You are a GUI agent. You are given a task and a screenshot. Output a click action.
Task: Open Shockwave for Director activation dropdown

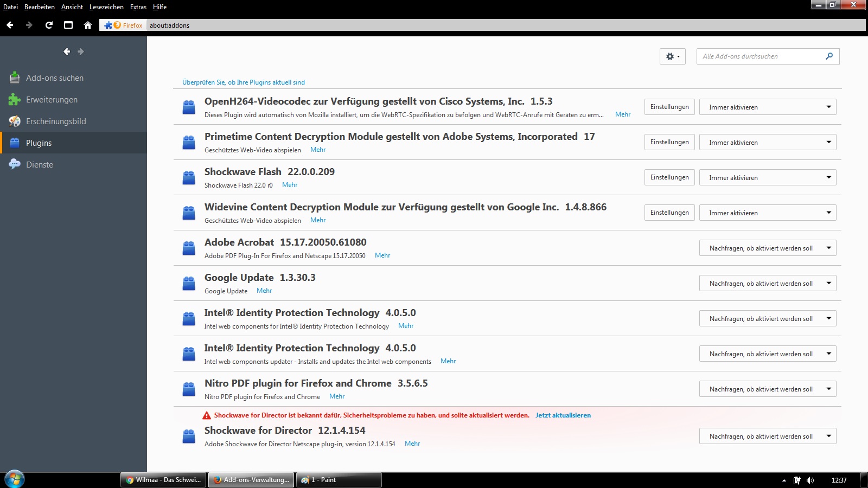point(768,436)
